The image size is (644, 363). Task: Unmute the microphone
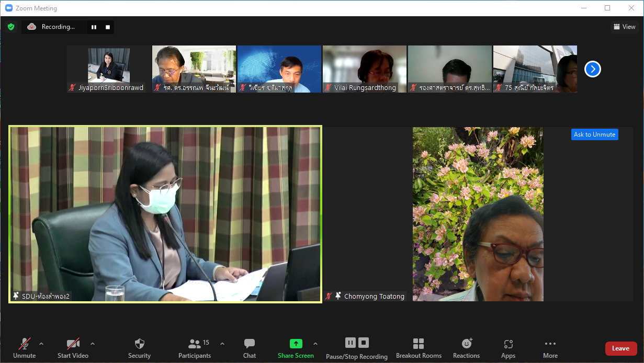click(x=25, y=348)
